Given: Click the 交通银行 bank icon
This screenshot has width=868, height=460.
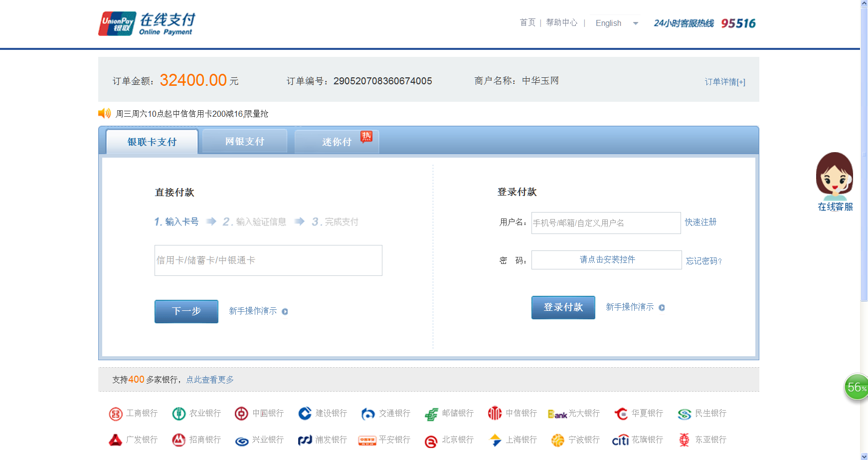Looking at the screenshot, I should tap(368, 414).
